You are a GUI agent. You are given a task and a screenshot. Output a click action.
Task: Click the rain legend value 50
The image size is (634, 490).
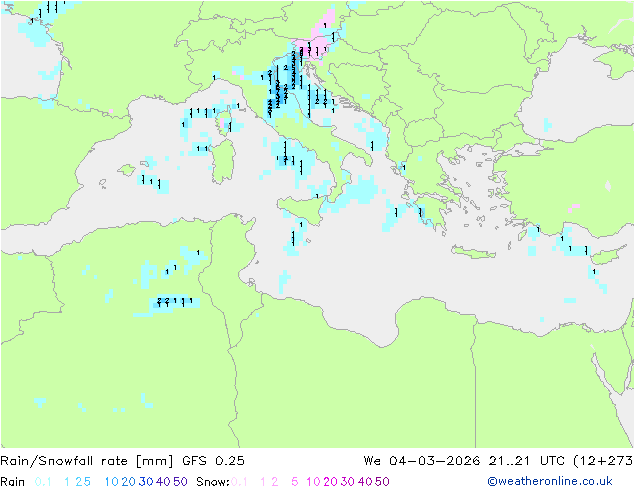[180, 482]
